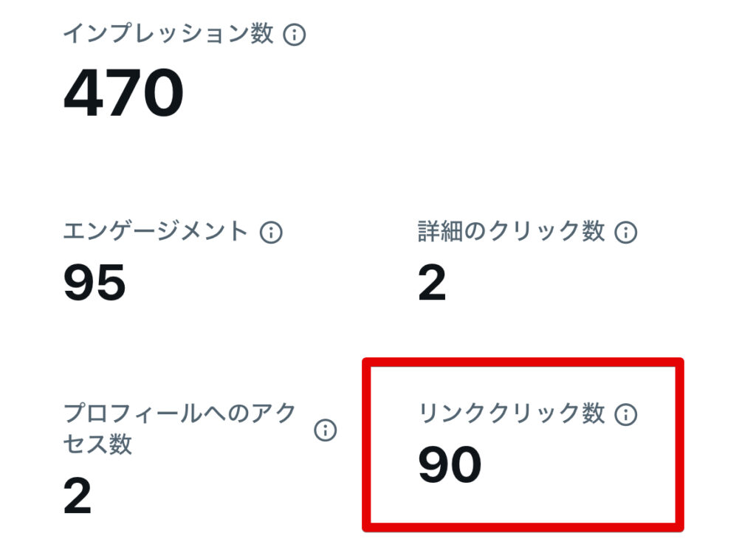This screenshot has height=550, width=756.
Task: Click the profile visits value 2
Action: pyautogui.click(x=77, y=495)
